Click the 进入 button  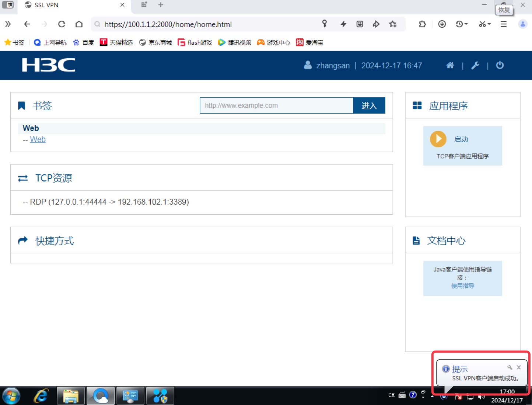369,105
